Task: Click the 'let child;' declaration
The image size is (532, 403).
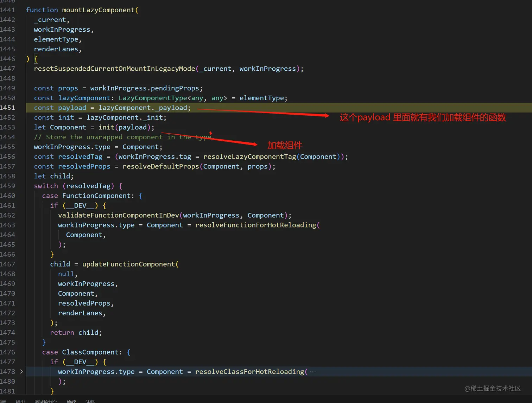Action: pos(54,176)
